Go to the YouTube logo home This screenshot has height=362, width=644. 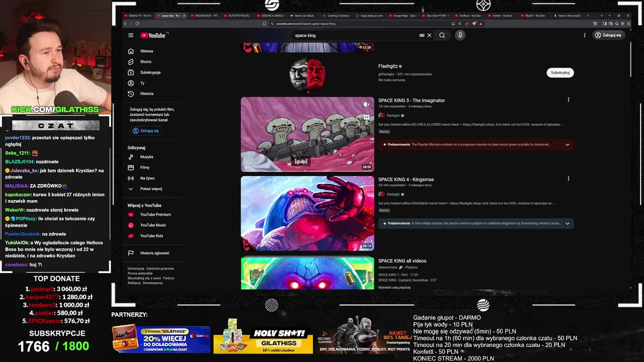pos(153,35)
